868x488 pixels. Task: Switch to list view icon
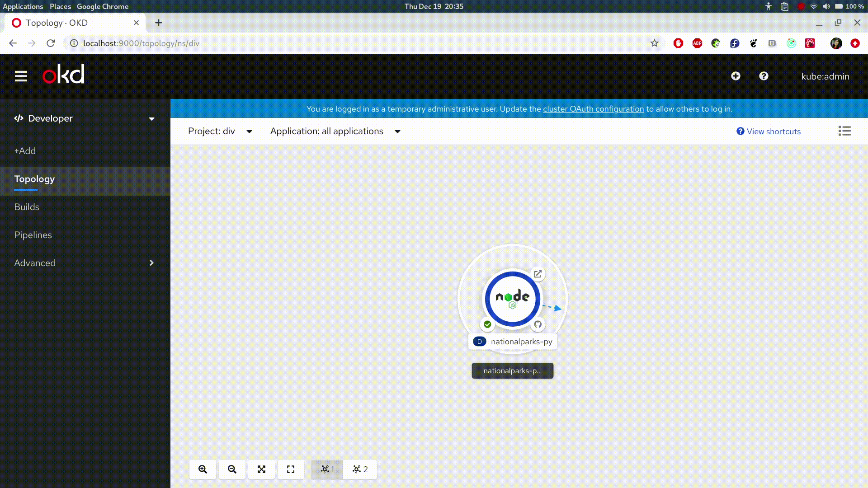(x=844, y=131)
